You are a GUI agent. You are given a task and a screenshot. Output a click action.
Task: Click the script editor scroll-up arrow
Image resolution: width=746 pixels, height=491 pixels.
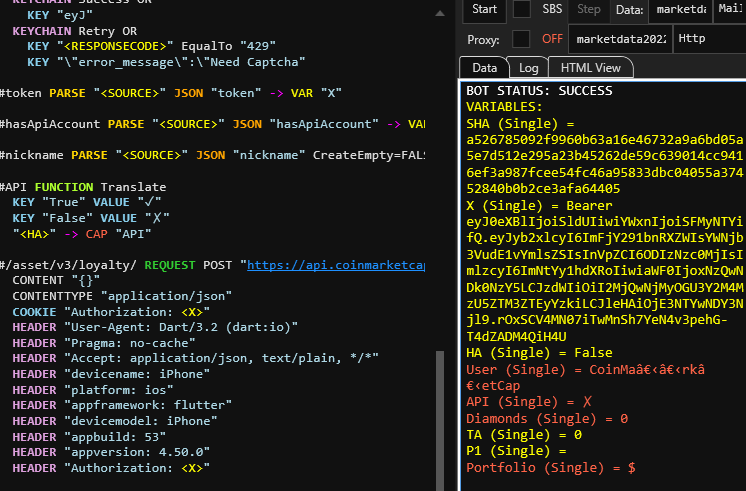point(440,14)
